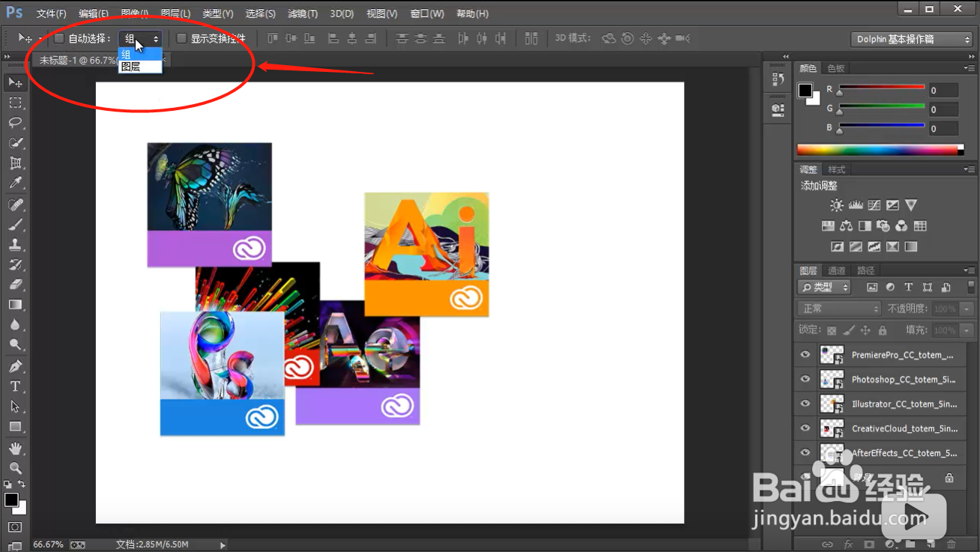This screenshot has width=980, height=552.
Task: Click the lock transparent pixels button
Action: point(832,330)
